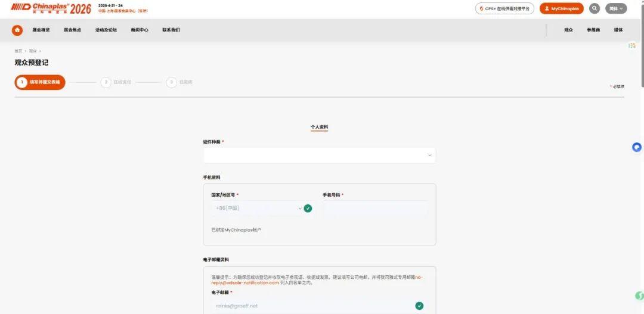Focus the 手机号码 input field
Image resolution: width=644 pixels, height=314 pixels.
coord(375,209)
